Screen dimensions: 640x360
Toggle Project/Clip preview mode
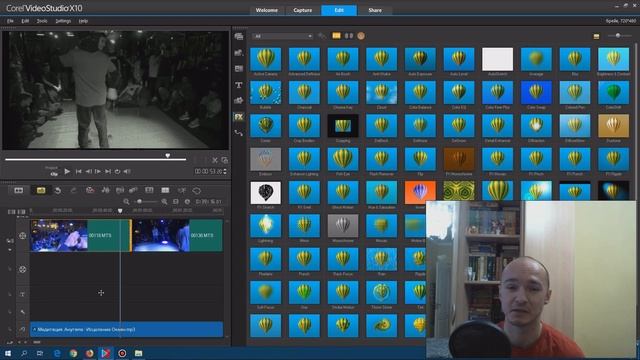52,171
